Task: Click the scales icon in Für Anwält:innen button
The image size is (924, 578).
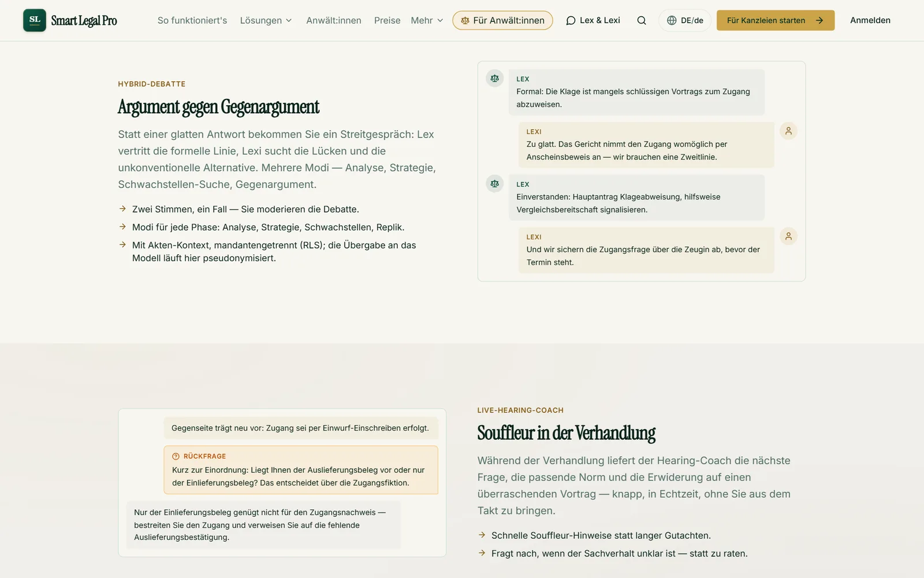Action: click(465, 20)
